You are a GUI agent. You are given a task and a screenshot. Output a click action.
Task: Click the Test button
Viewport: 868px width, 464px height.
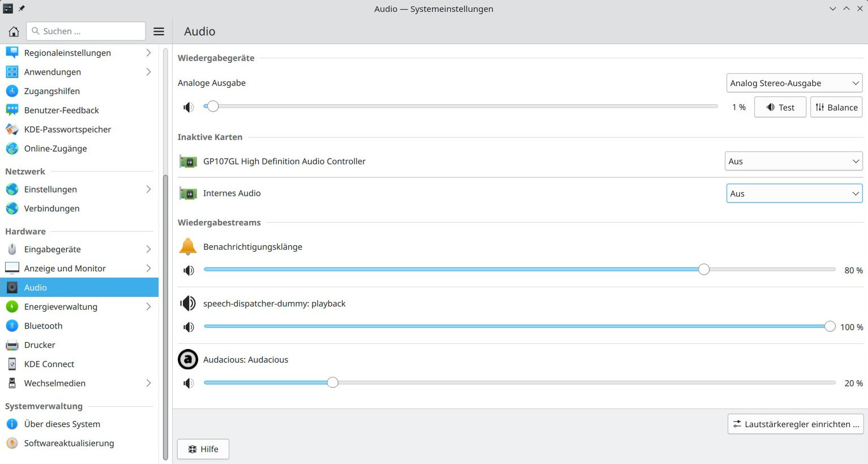point(780,108)
